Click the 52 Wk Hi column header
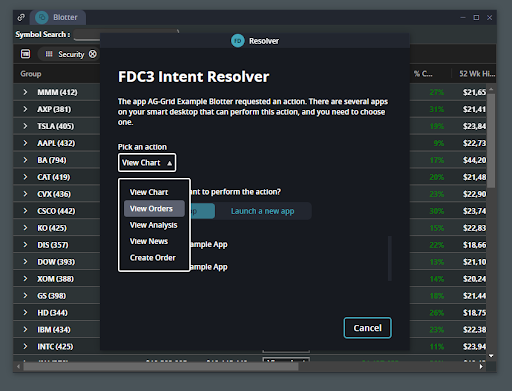Screen dimensions: 512x391 click(477, 74)
